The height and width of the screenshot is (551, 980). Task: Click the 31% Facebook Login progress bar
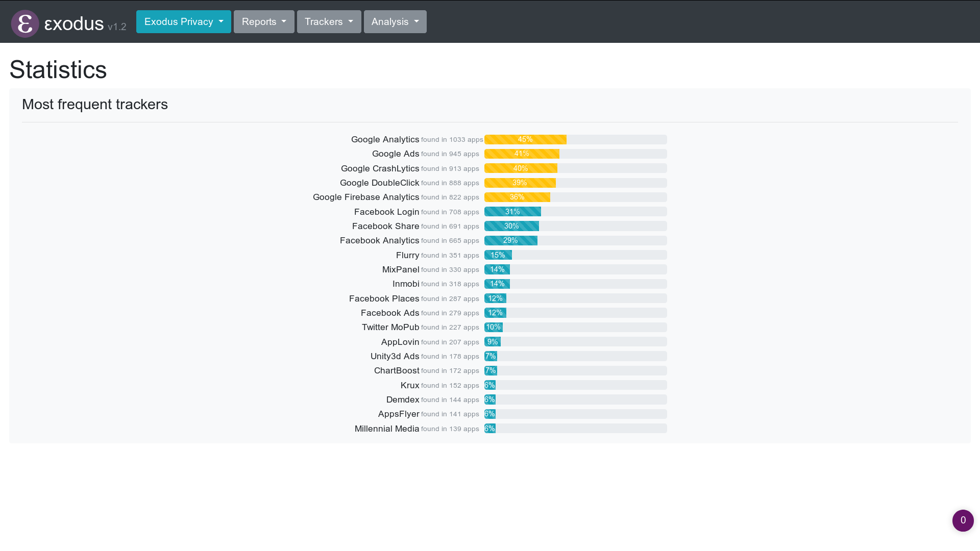coord(512,212)
